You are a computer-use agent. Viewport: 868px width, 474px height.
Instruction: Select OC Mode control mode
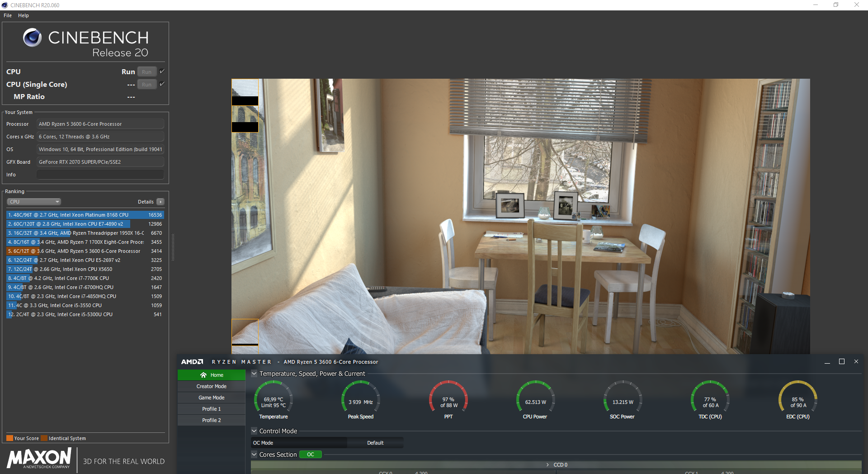[299, 443]
